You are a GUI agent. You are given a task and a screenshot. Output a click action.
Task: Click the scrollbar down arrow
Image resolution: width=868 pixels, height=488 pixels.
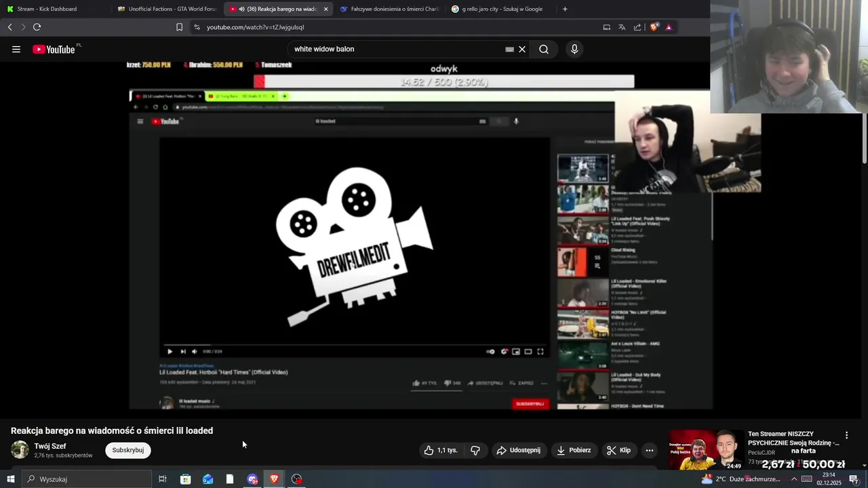(x=864, y=466)
